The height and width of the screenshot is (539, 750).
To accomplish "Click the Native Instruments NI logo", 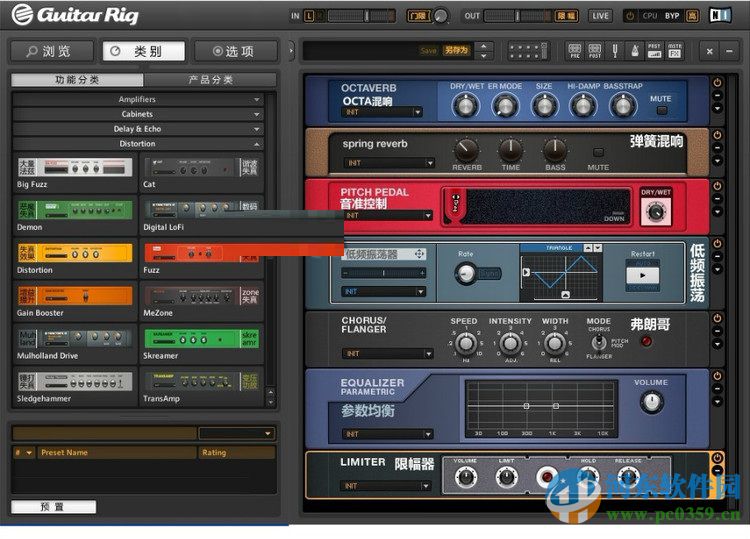I will pyautogui.click(x=720, y=15).
